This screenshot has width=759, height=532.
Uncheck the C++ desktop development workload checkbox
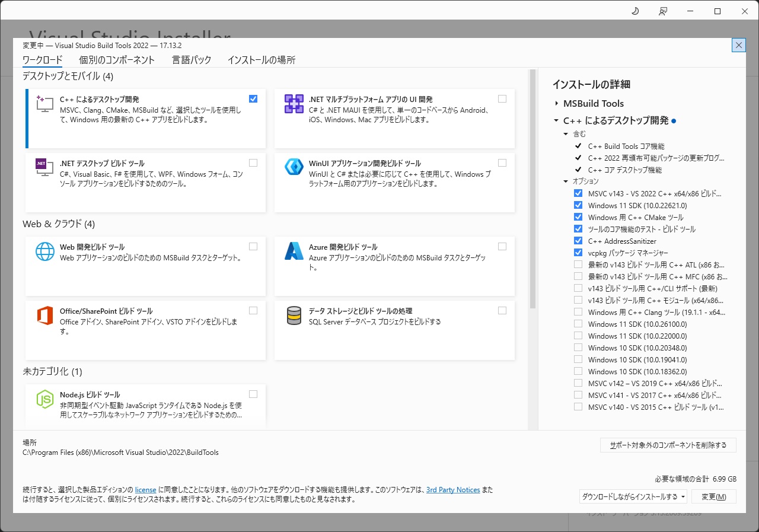coord(253,99)
